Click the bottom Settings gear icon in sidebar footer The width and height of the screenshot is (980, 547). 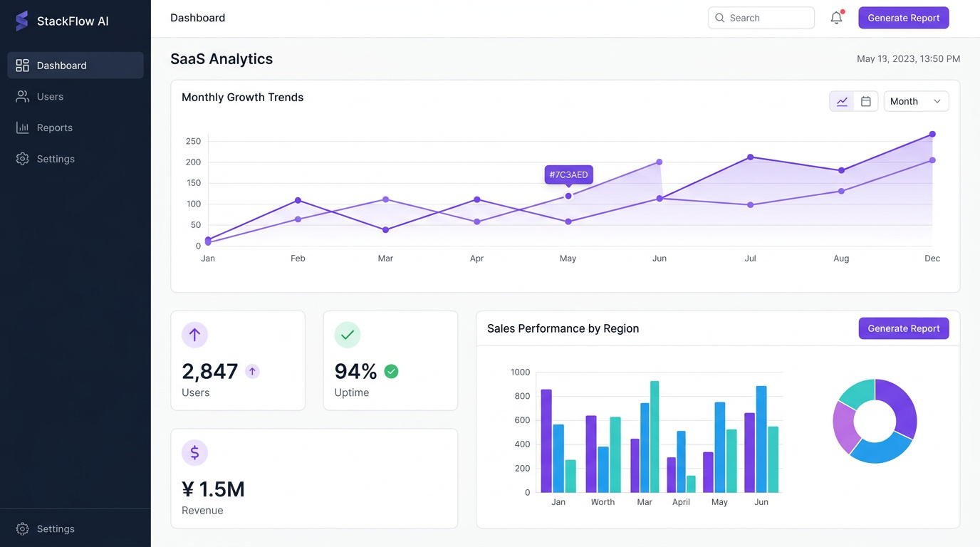click(x=22, y=528)
